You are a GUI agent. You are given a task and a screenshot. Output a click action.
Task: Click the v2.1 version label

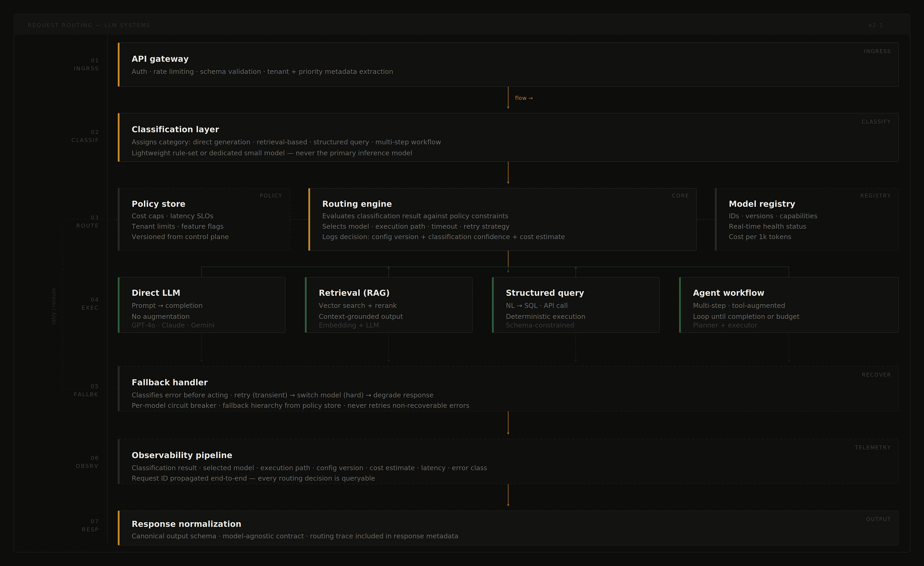click(x=876, y=25)
